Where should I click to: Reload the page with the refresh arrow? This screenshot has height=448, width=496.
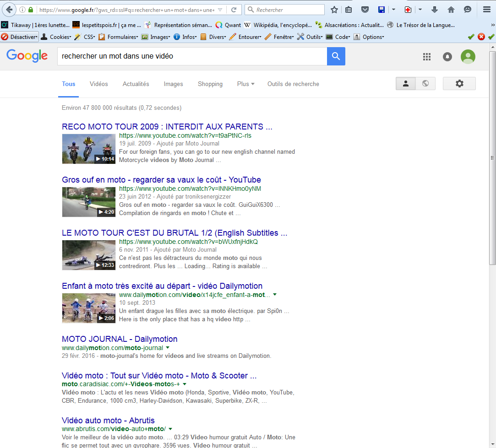tap(234, 10)
